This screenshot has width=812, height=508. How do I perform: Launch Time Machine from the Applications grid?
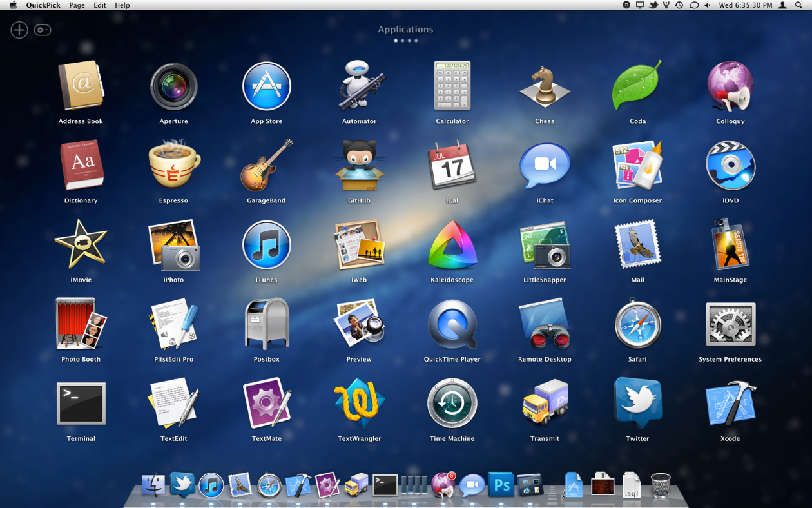452,404
